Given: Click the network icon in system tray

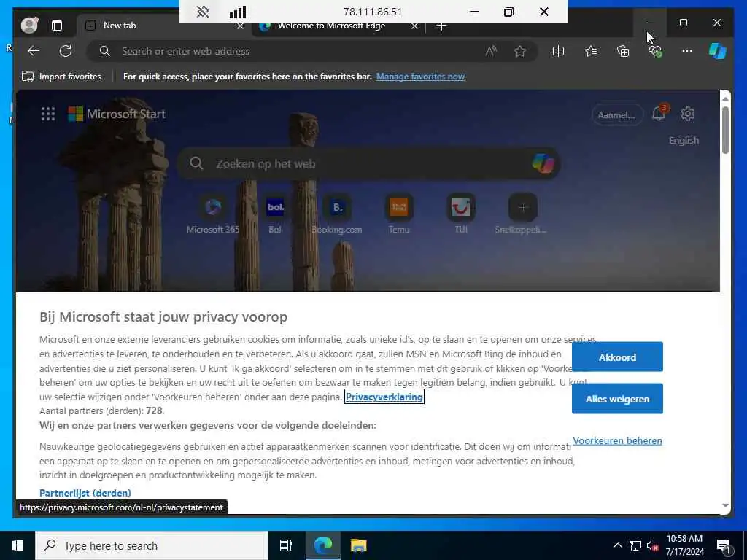Looking at the screenshot, I should (635, 545).
